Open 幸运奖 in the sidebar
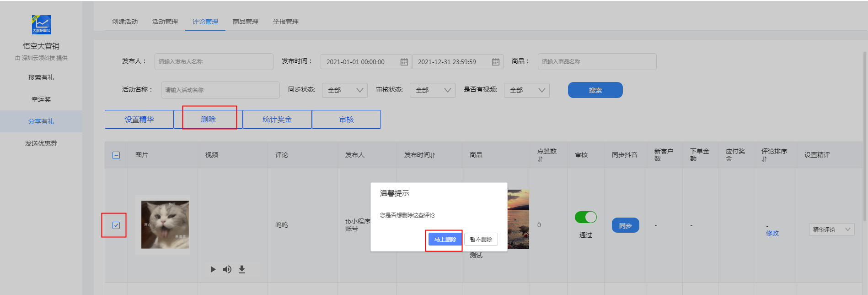This screenshot has height=295, width=868. (41, 99)
